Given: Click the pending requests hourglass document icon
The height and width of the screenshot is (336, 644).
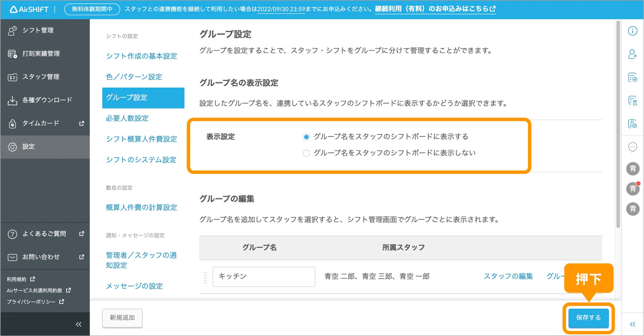Looking at the screenshot, I should click(633, 101).
